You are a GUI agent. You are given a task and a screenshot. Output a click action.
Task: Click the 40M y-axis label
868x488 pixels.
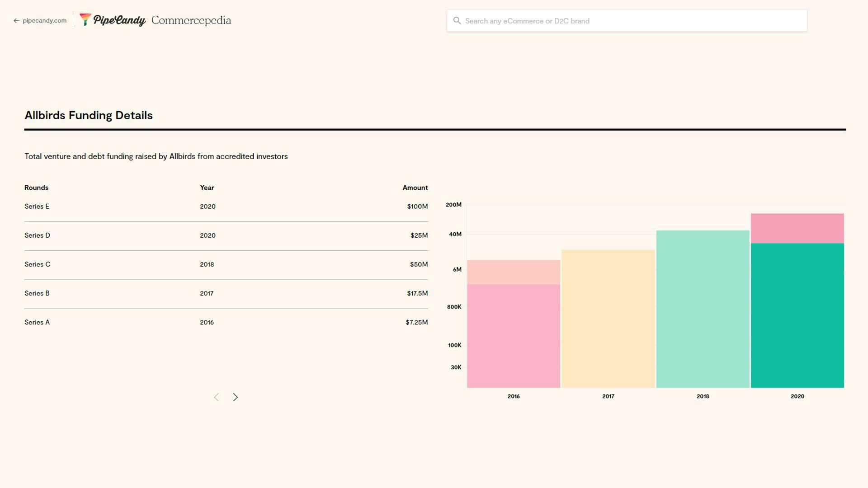455,234
